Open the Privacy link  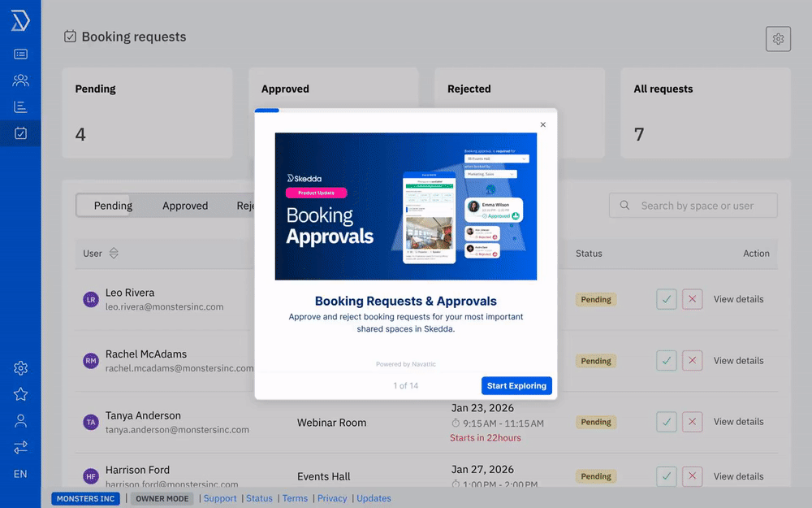coord(332,498)
